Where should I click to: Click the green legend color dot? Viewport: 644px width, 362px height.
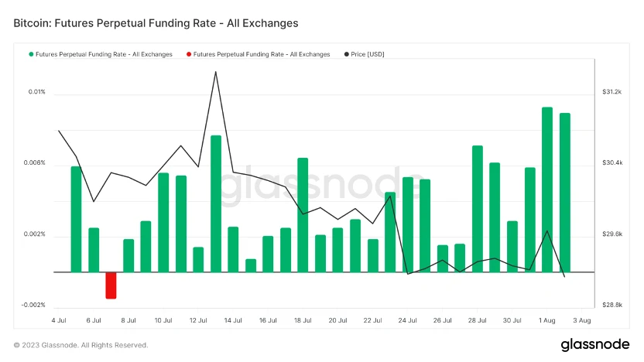[31, 54]
